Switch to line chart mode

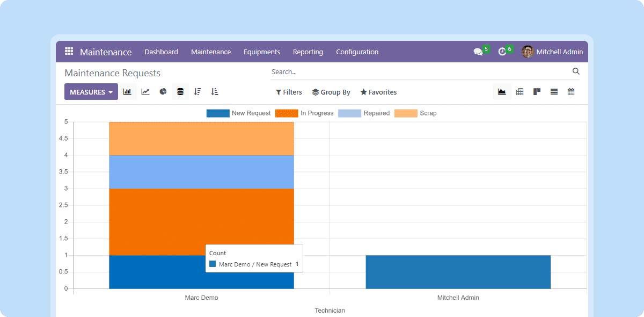coord(145,92)
